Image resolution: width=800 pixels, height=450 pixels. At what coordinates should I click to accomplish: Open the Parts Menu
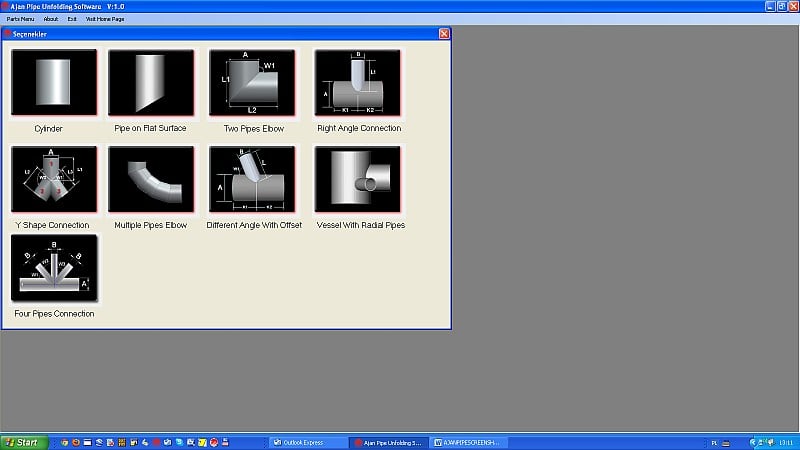(20, 19)
